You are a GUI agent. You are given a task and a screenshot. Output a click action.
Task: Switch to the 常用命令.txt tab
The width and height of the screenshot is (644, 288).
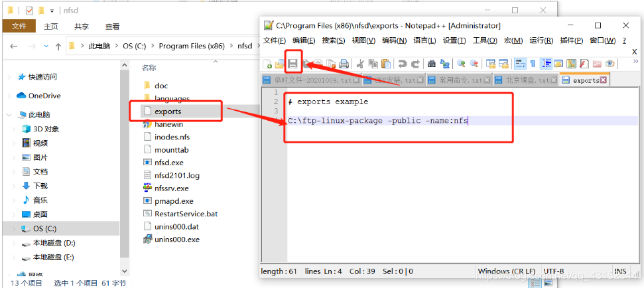(x=458, y=80)
